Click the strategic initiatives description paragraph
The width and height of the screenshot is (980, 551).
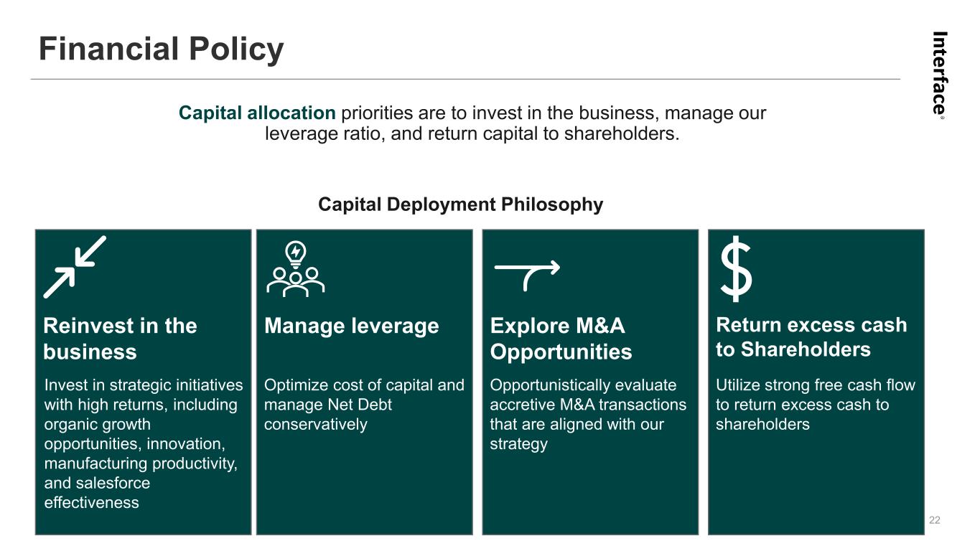[x=144, y=443]
